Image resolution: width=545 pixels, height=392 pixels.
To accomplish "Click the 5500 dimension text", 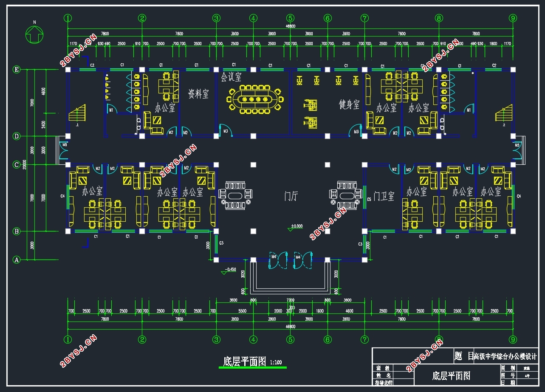I will point(243,311).
